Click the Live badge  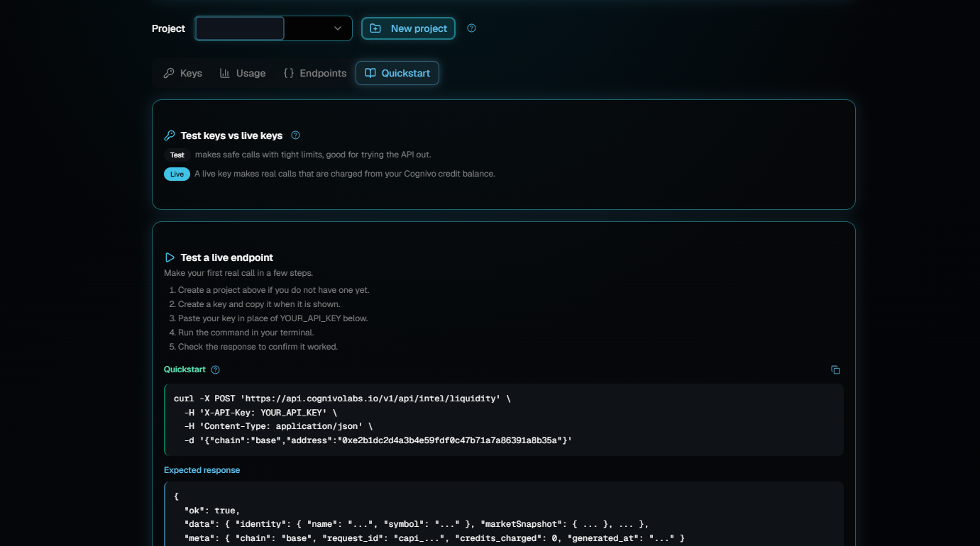pos(177,174)
